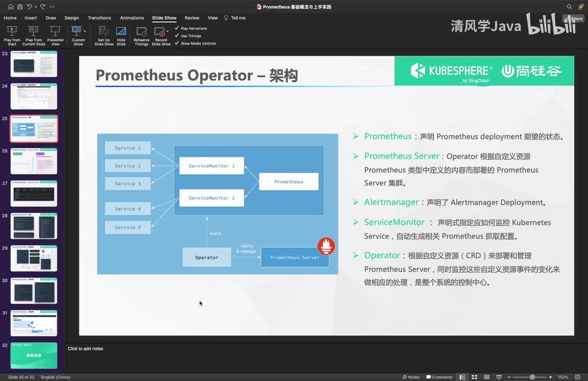The image size is (588, 381).
Task: Click the Redo icon
Action: pyautogui.click(x=43, y=7)
